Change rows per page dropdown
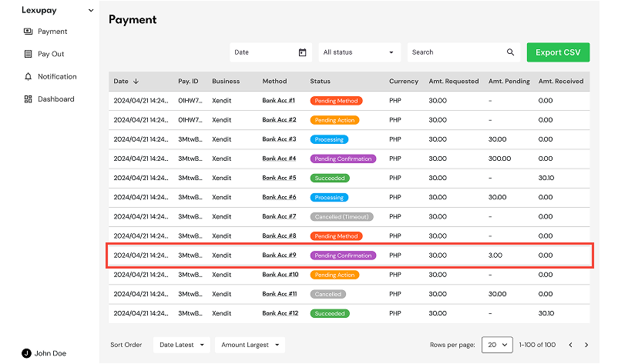This screenshot has width=618, height=364. (x=497, y=345)
